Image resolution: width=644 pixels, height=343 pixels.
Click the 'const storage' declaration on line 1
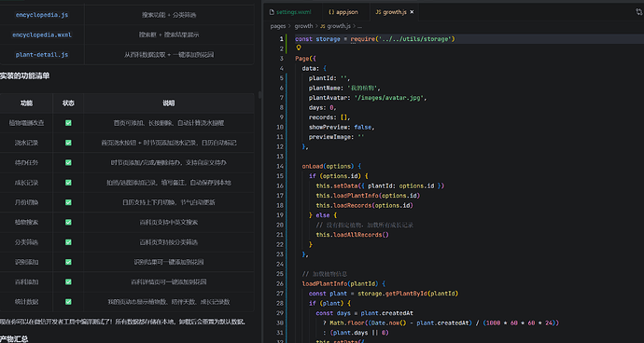coord(317,39)
